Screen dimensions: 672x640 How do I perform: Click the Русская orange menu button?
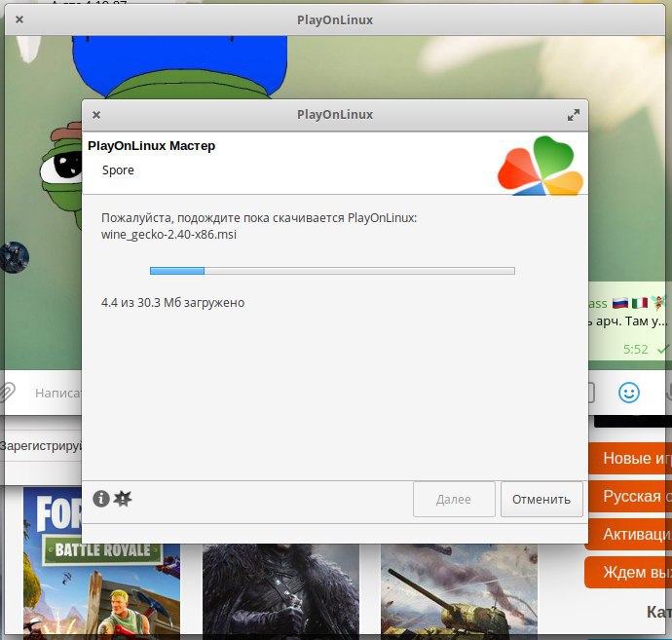point(629,497)
